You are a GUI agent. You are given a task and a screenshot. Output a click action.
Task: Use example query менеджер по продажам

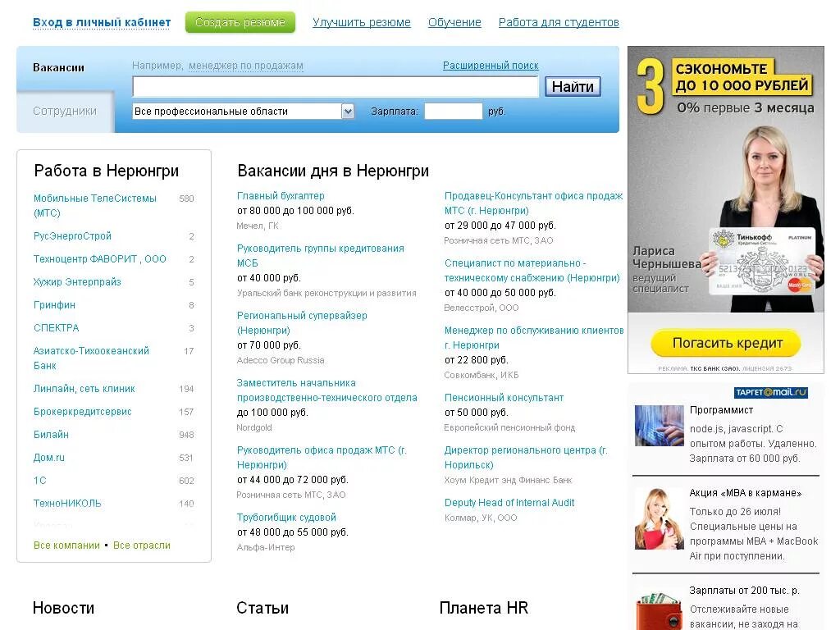tap(246, 66)
